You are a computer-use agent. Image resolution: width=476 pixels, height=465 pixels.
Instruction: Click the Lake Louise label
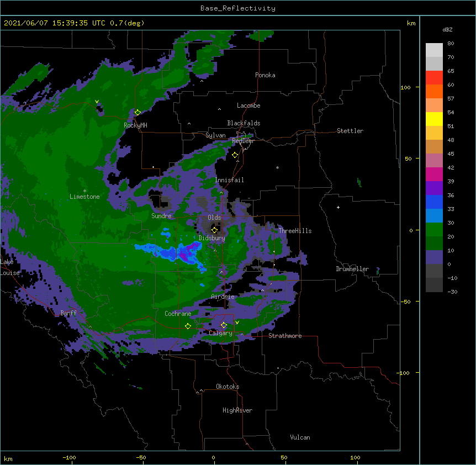click(x=10, y=267)
